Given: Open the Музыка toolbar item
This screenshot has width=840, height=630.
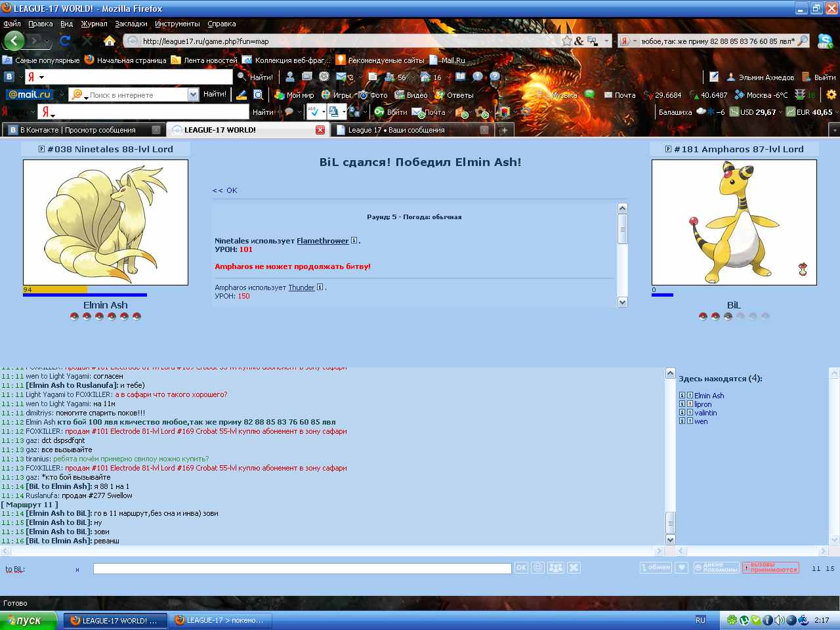Looking at the screenshot, I should (558, 94).
